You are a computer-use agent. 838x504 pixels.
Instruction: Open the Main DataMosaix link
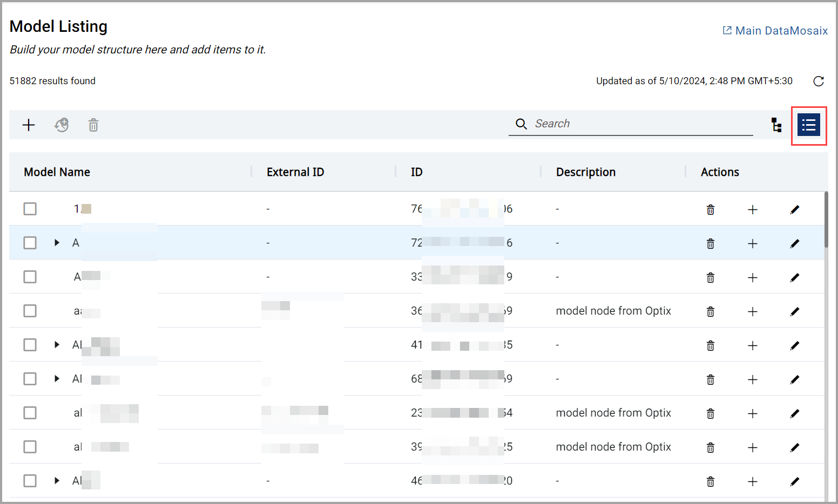coord(775,31)
